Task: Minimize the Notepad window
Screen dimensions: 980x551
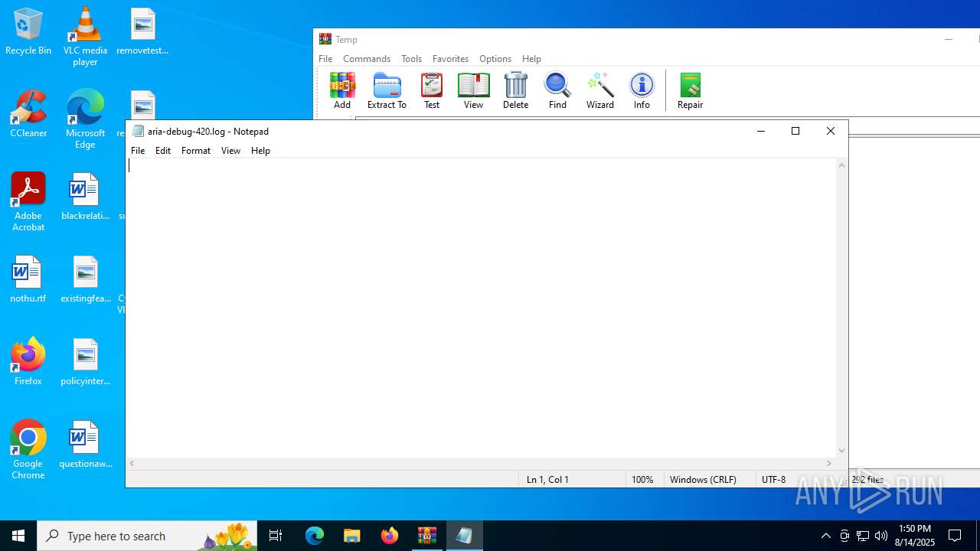Action: tap(760, 131)
